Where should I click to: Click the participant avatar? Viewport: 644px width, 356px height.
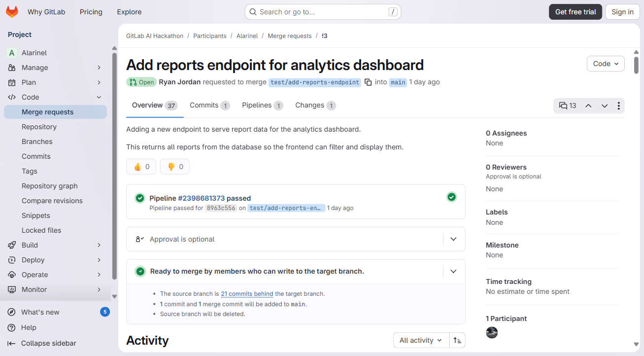pos(492,332)
